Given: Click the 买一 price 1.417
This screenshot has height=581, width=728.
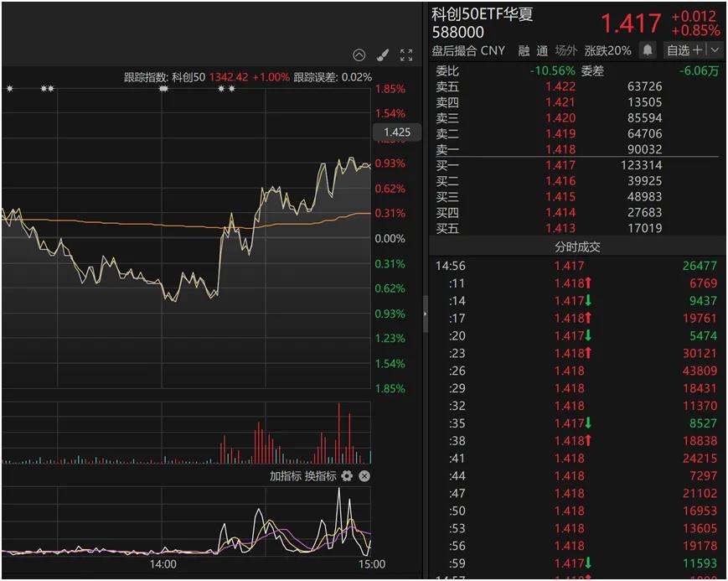Looking at the screenshot, I should [560, 165].
